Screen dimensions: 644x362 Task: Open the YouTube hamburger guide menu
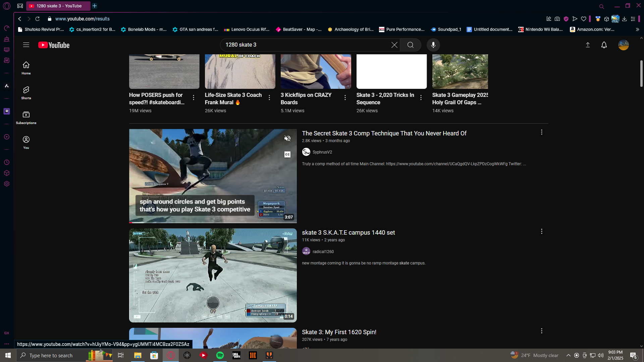26,45
